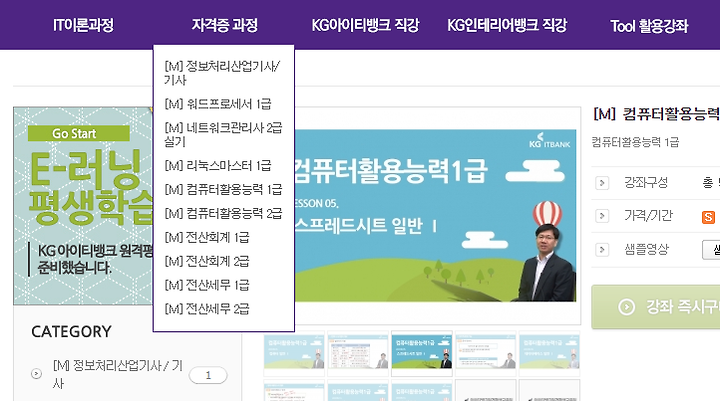Select [M] 전산회계 1급 entry
The width and height of the screenshot is (720, 401).
[207, 237]
